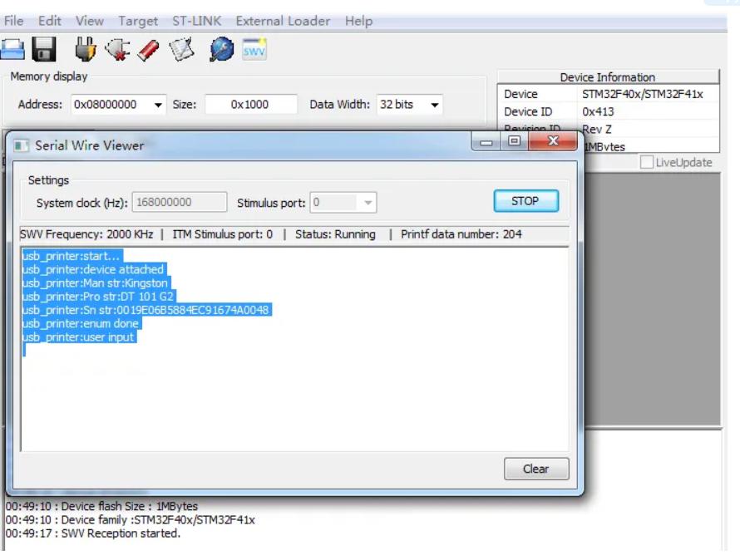Image resolution: width=740 pixels, height=560 pixels.
Task: Minimize the Serial Wire Viewer window
Action: point(486,141)
